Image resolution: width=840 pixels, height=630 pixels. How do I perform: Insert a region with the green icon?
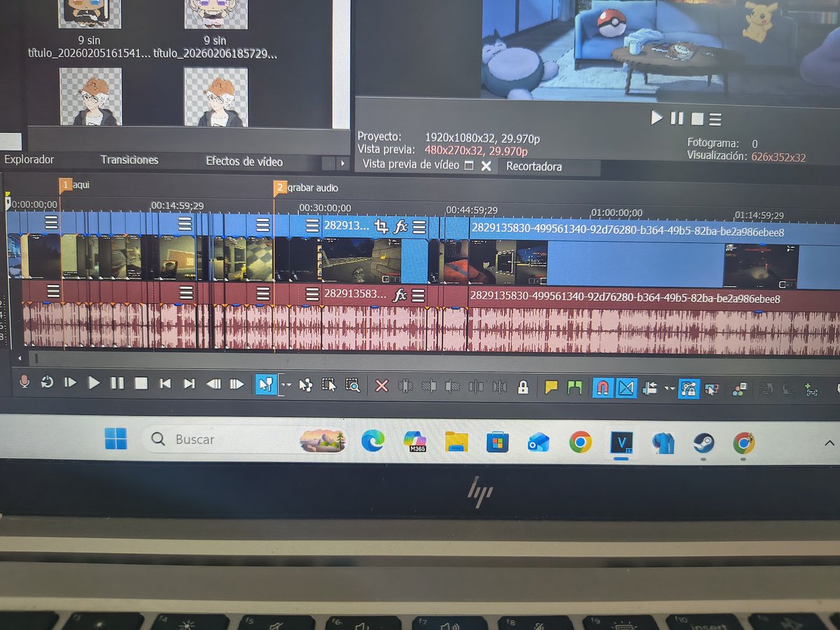575,387
